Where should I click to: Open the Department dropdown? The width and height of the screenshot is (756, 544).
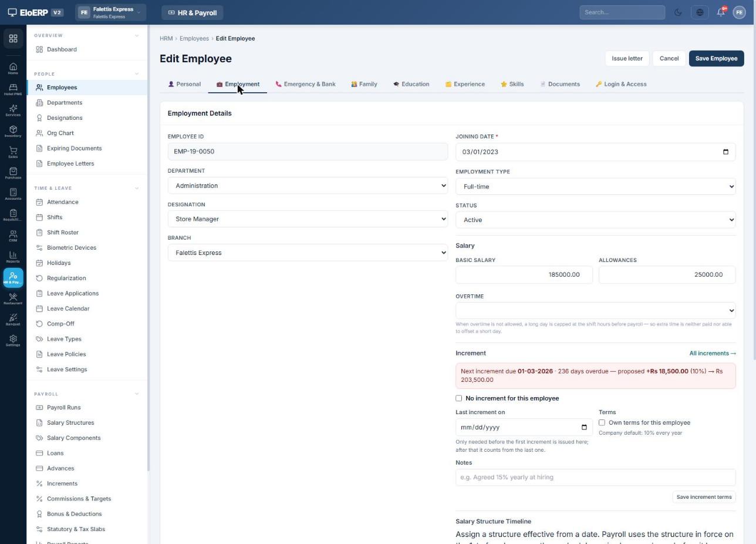click(x=308, y=186)
